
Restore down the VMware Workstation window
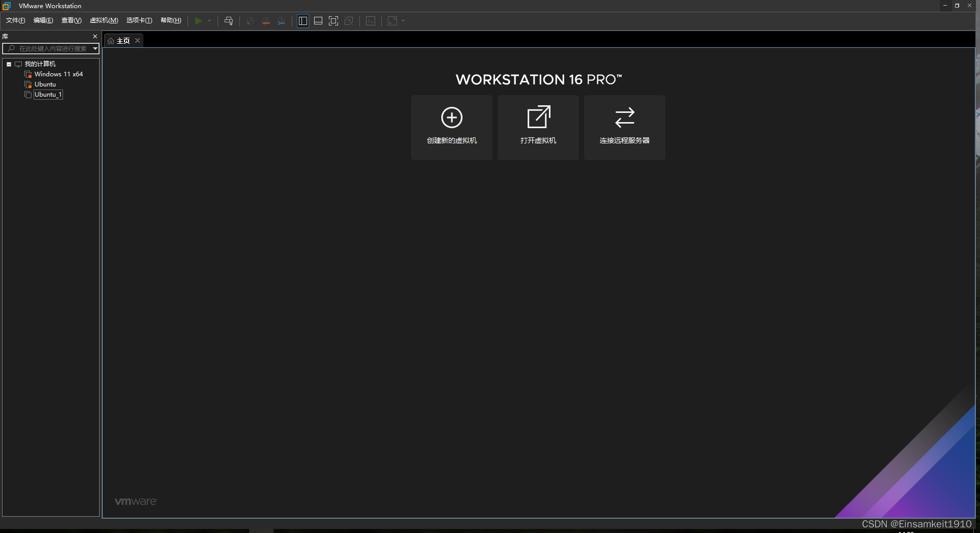tap(957, 6)
